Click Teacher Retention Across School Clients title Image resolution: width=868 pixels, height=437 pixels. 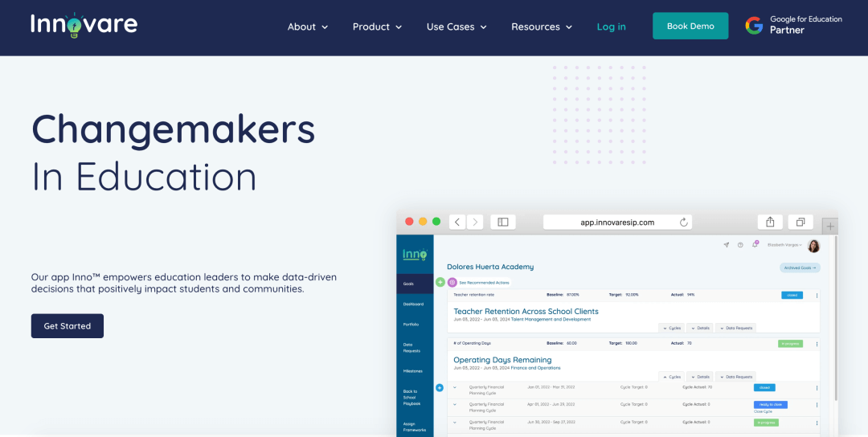526,312
